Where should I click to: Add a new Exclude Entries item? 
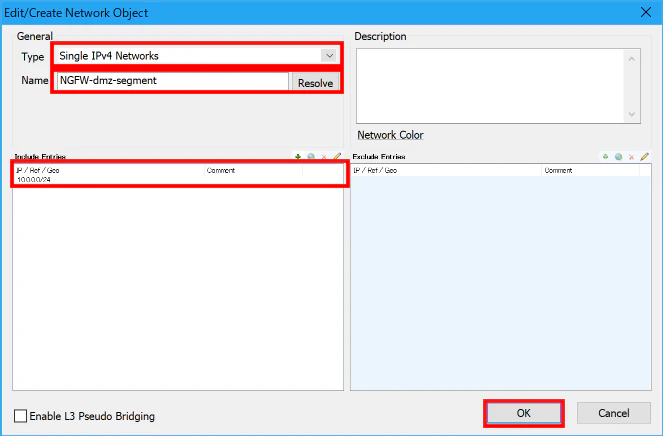click(605, 157)
